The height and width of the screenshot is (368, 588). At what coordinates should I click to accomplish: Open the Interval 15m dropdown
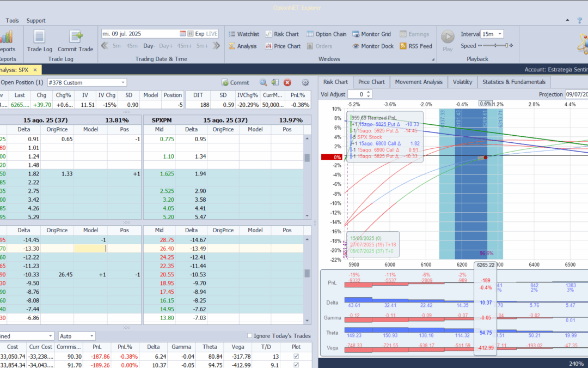click(500, 34)
